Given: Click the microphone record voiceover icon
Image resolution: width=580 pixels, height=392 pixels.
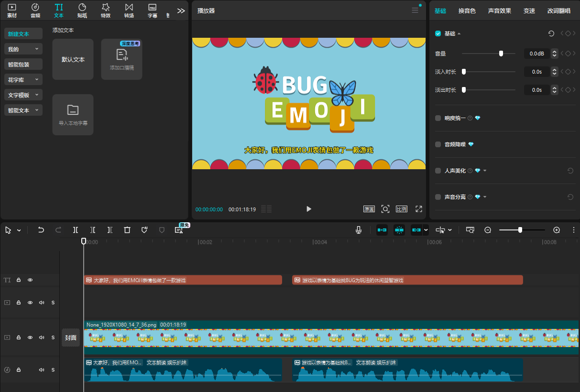Looking at the screenshot, I should coord(359,230).
